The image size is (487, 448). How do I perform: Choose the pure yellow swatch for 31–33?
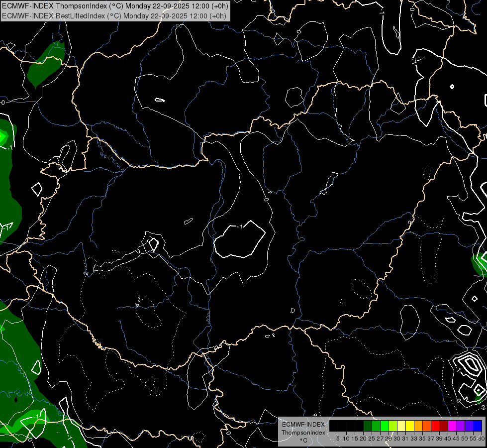coord(410,426)
